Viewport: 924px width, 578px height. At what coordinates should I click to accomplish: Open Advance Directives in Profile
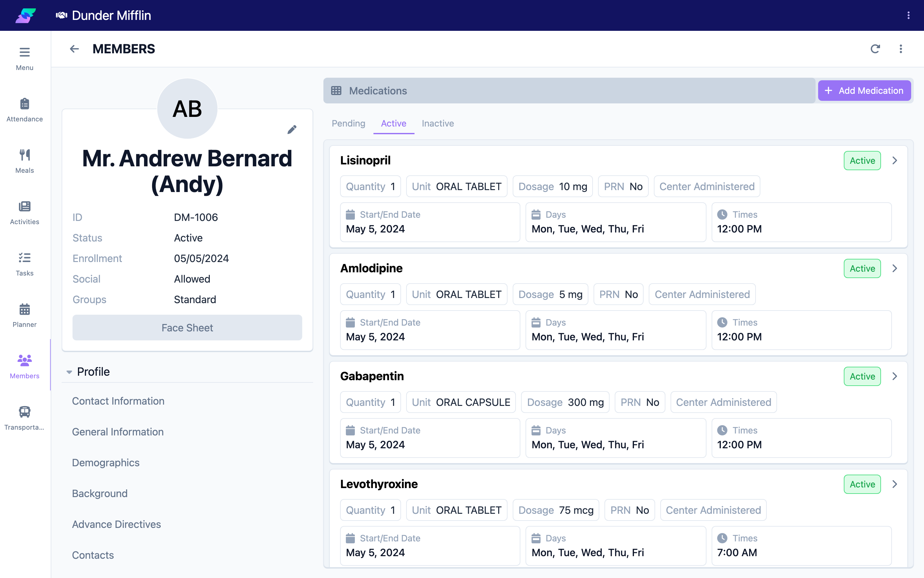(116, 524)
